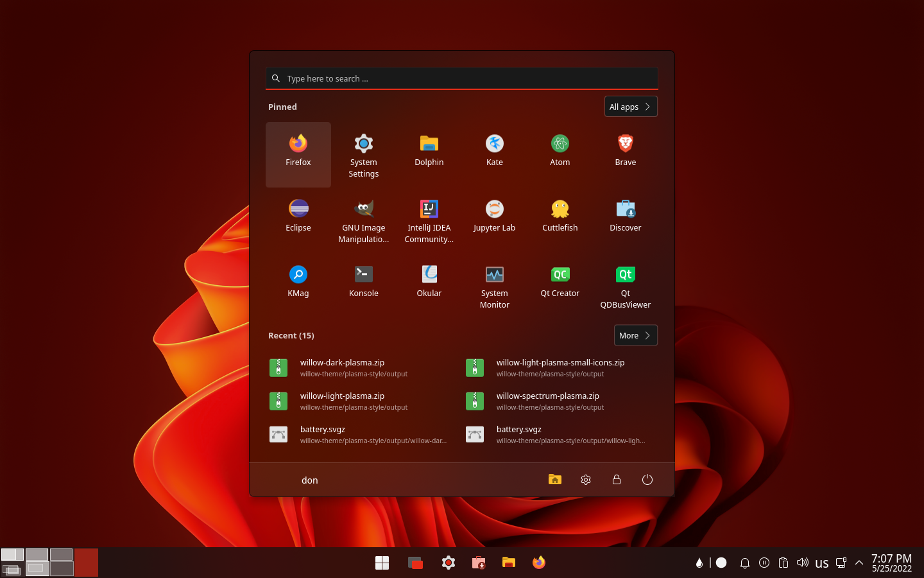Open recent file willow-spectrum-plasma.zip
Viewport: 924px width, 578px height.
pos(560,401)
